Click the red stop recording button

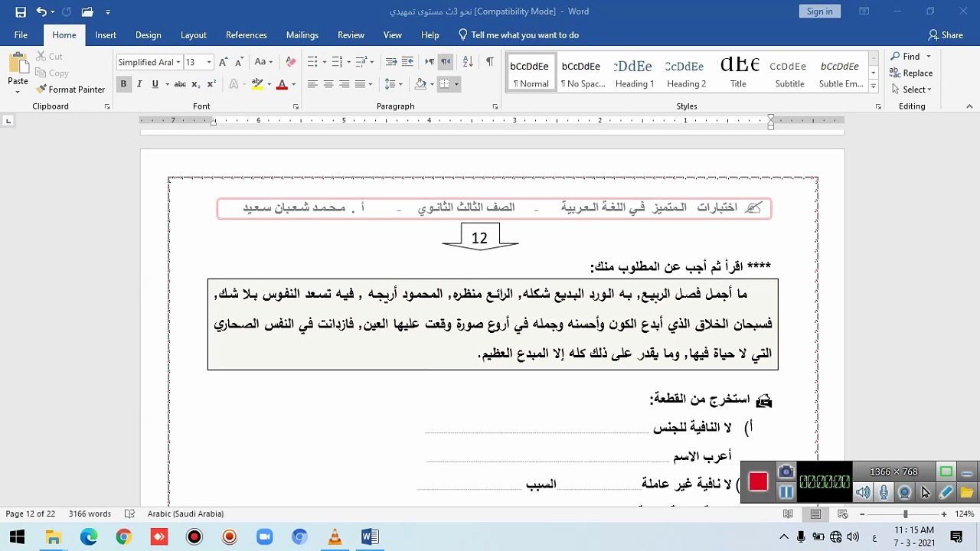[758, 481]
